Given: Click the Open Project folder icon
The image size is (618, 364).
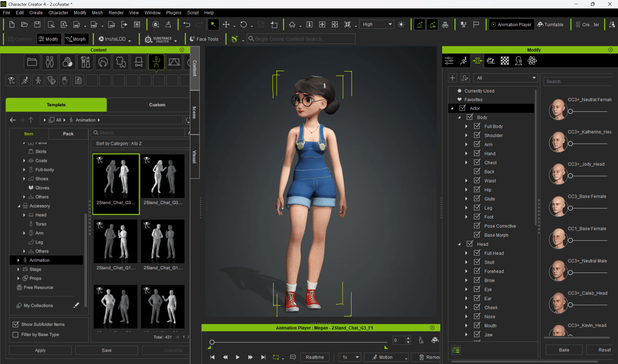Looking at the screenshot, I should [x=24, y=25].
